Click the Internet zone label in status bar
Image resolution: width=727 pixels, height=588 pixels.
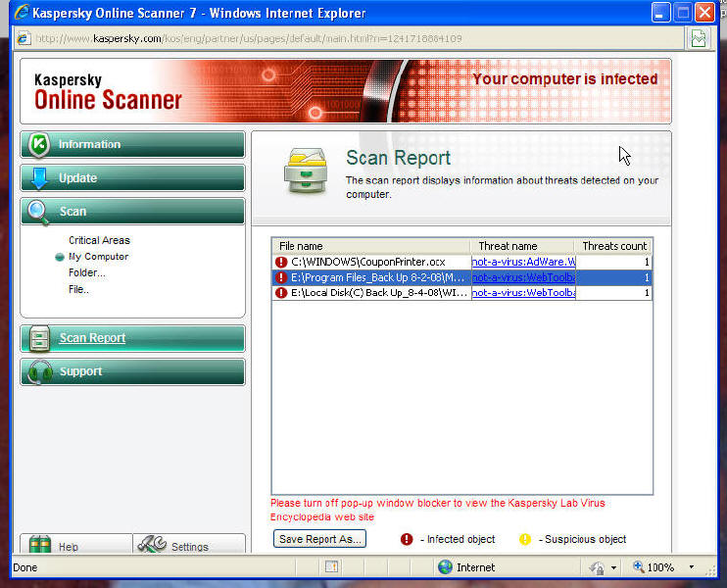click(x=476, y=567)
